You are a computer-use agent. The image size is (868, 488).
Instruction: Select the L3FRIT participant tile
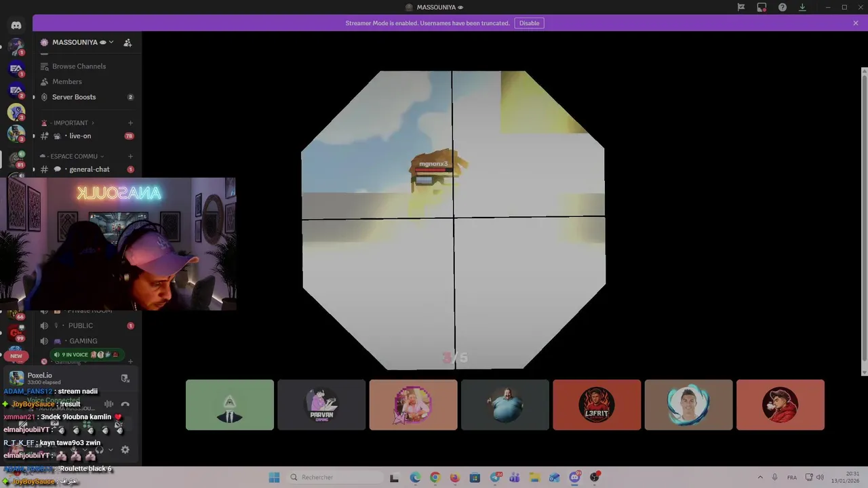pyautogui.click(x=597, y=405)
